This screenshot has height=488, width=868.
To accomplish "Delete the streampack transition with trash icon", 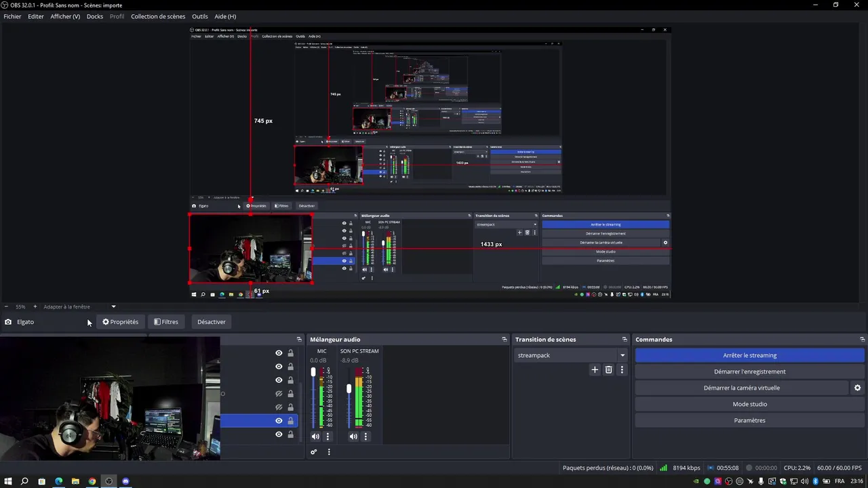I will (x=608, y=370).
